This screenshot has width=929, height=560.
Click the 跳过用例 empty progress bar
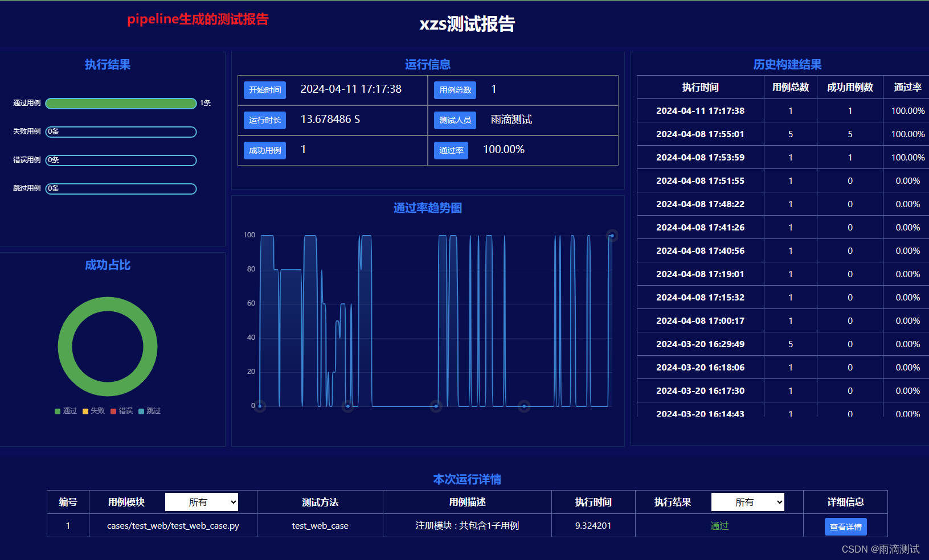(121, 189)
